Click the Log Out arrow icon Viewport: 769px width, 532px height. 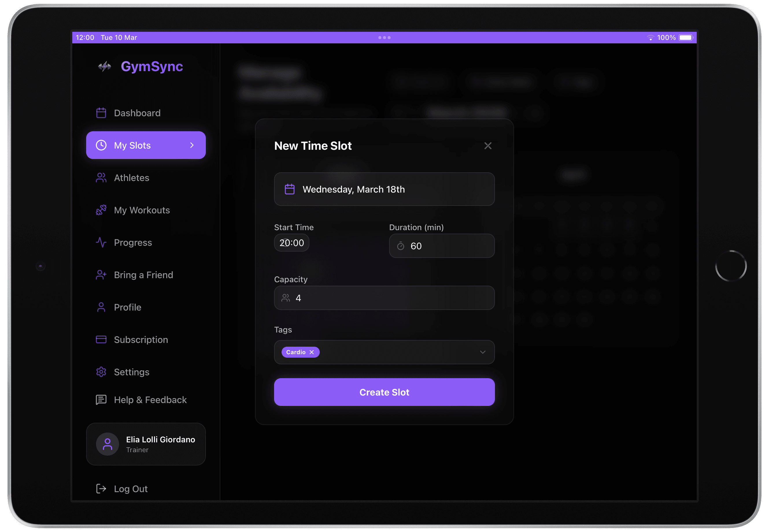101,489
